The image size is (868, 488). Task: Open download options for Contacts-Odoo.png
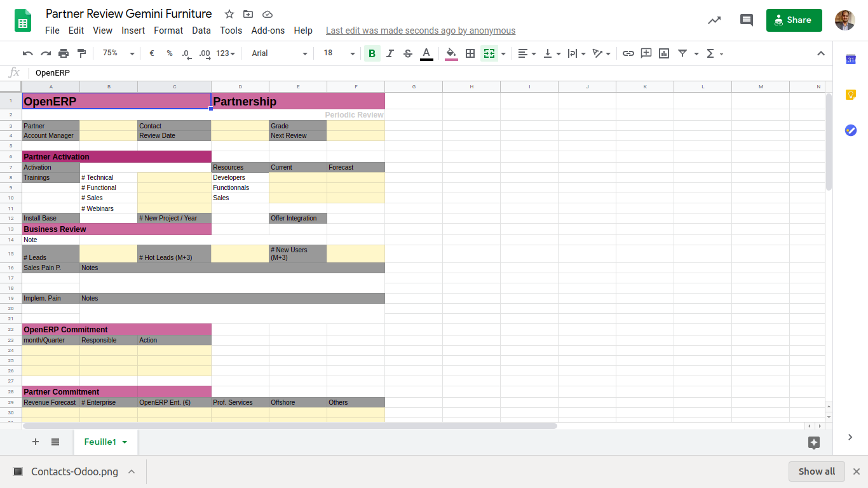tap(132, 471)
